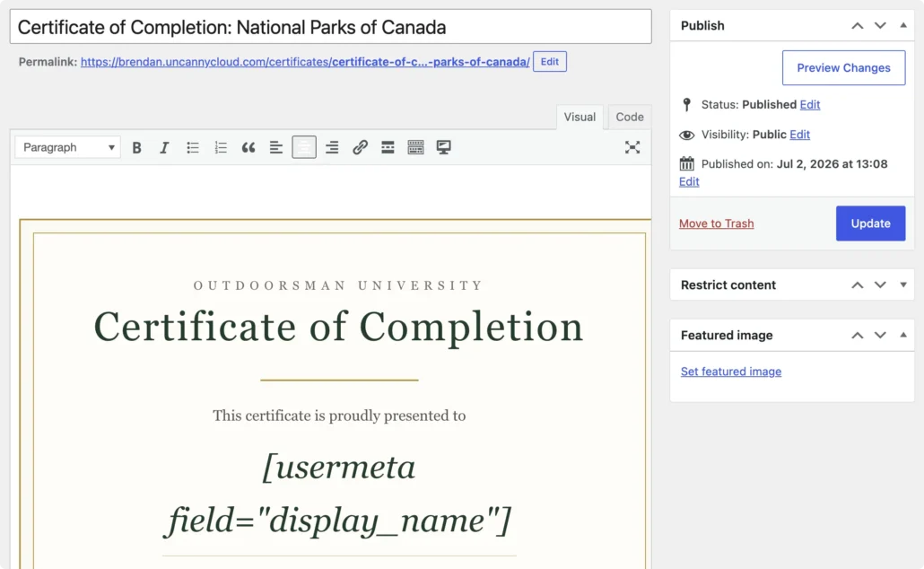Insert a bulleted list
924x569 pixels.
pyautogui.click(x=193, y=147)
